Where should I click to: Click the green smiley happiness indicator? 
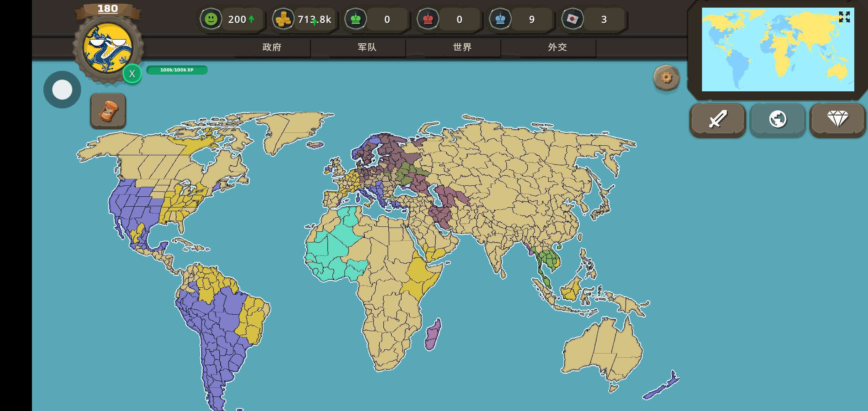point(211,19)
